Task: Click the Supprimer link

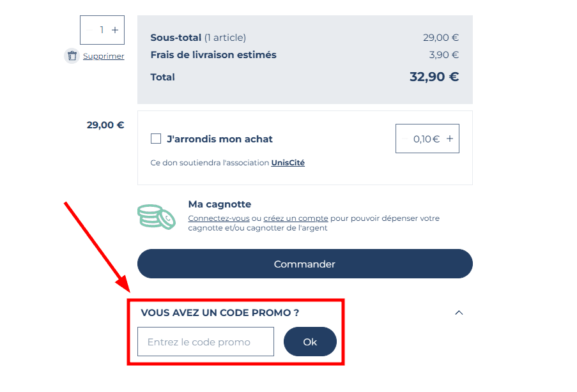Action: 104,56
